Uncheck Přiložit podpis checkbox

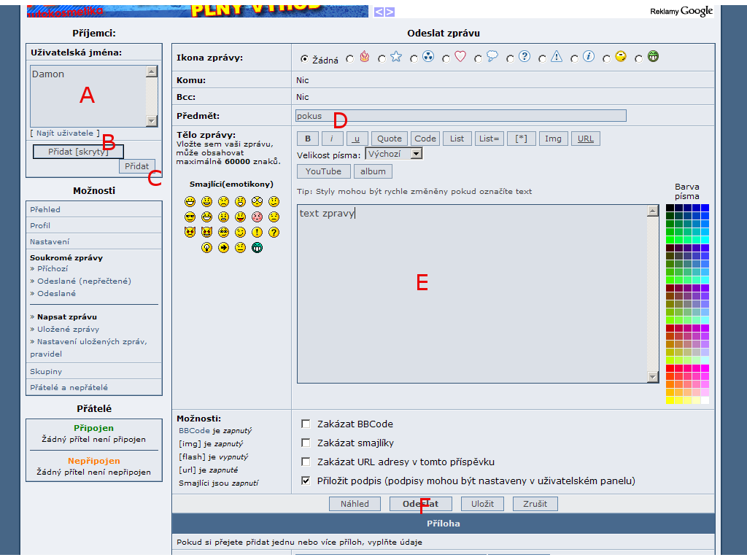click(306, 481)
